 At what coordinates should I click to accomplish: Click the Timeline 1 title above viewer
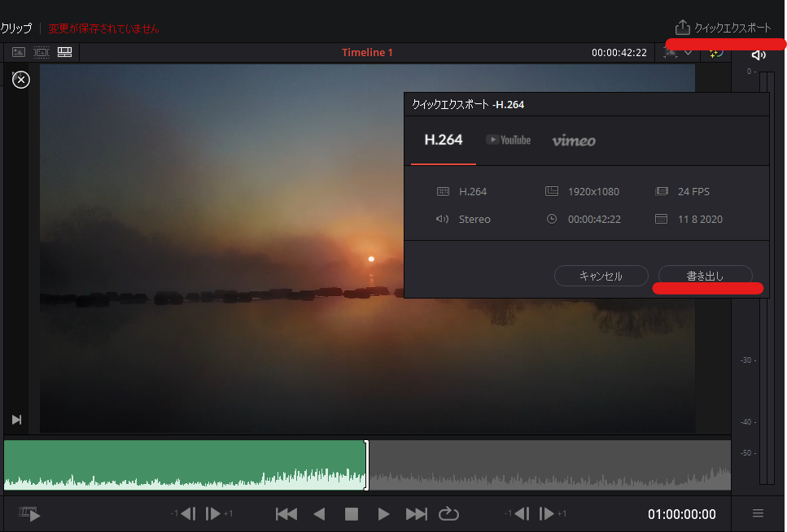pyautogui.click(x=367, y=52)
